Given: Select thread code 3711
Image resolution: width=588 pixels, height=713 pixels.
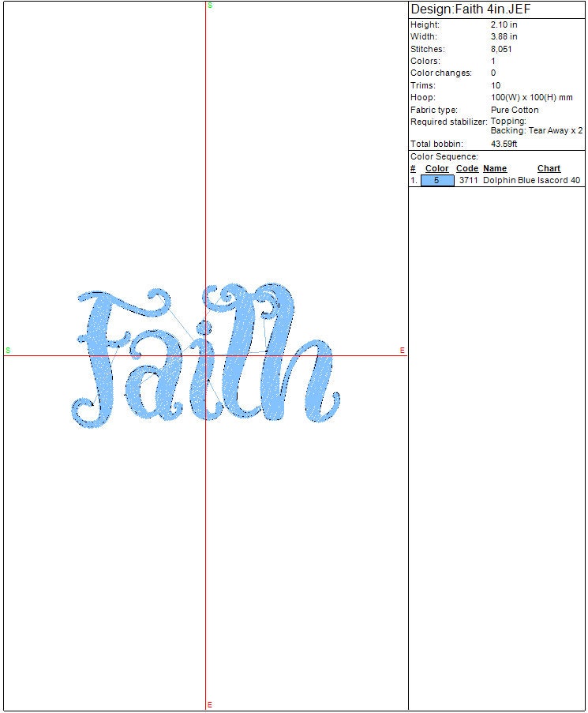Looking at the screenshot, I should [468, 180].
